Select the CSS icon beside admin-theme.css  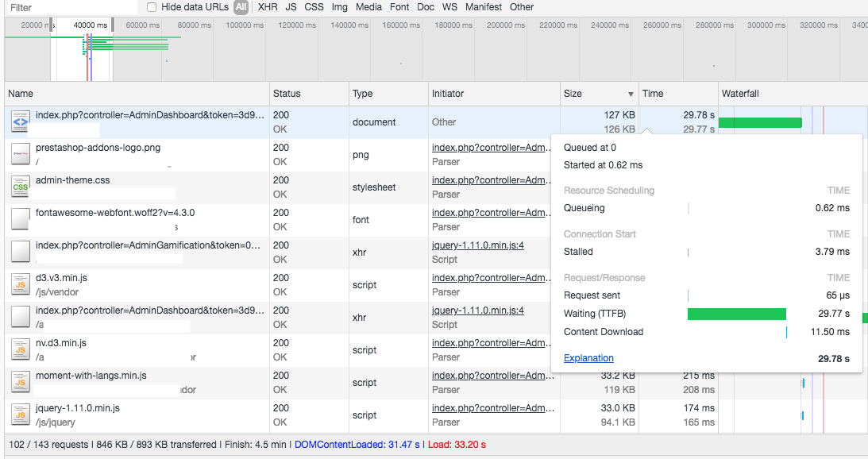(x=21, y=187)
